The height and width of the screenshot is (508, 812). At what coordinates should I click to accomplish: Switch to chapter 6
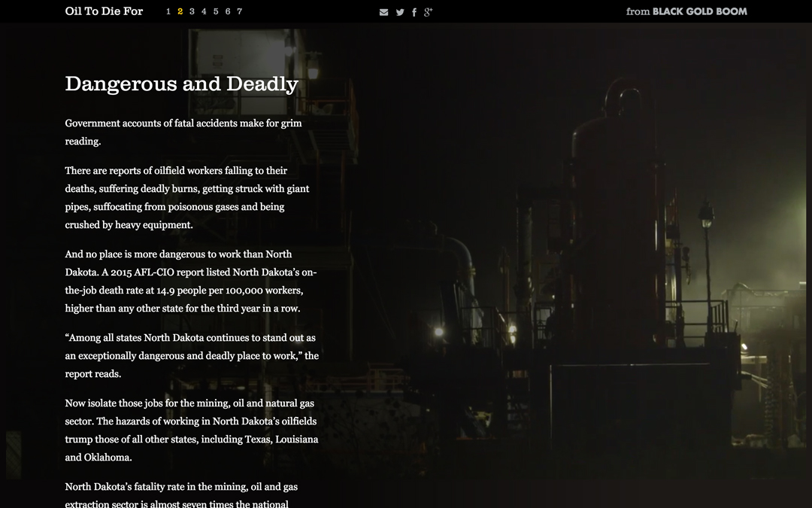click(228, 11)
